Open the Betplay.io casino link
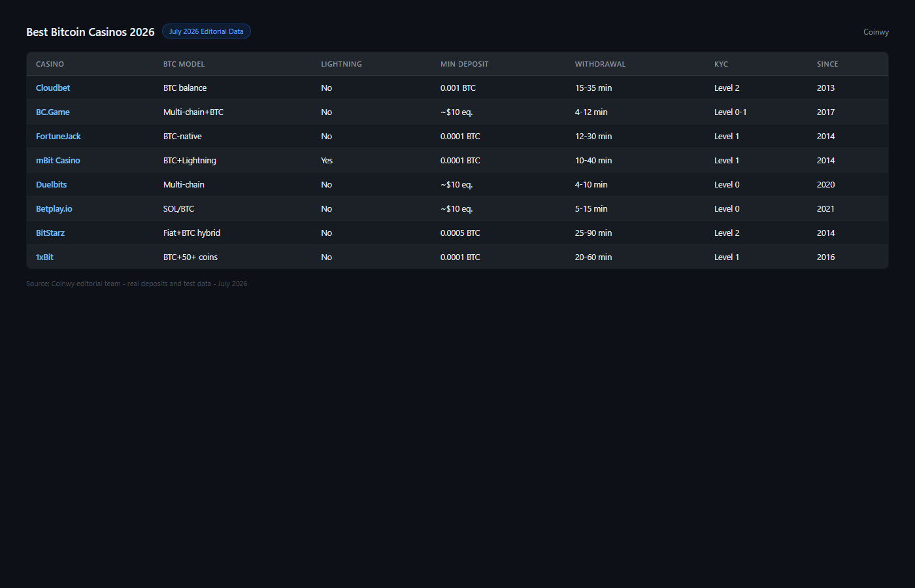The image size is (915, 588). pos(54,208)
